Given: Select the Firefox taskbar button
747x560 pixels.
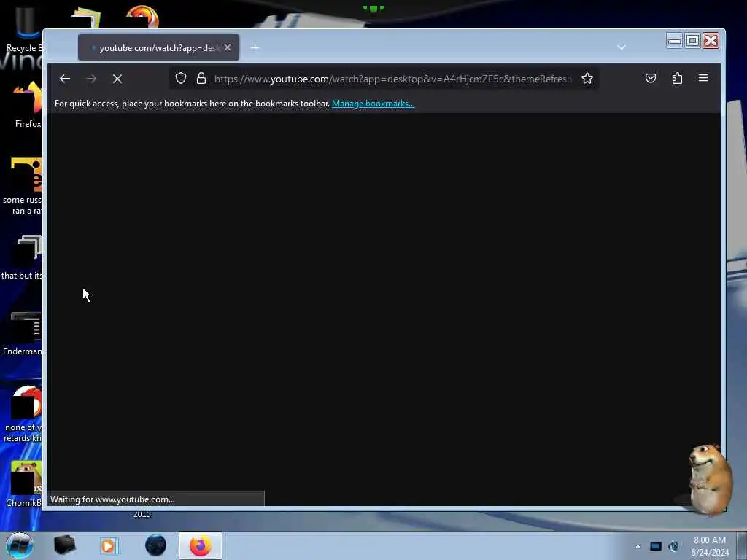Looking at the screenshot, I should coord(201,545).
